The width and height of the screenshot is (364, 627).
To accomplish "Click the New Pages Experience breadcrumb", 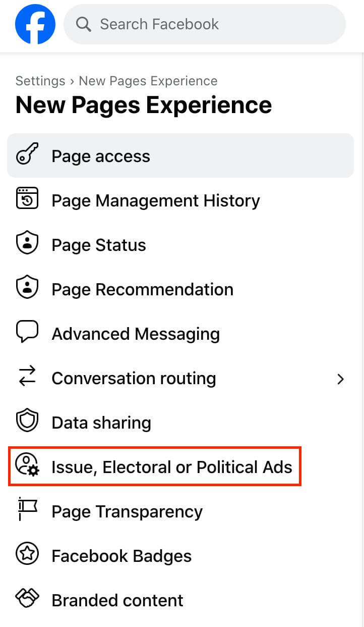I will [148, 81].
